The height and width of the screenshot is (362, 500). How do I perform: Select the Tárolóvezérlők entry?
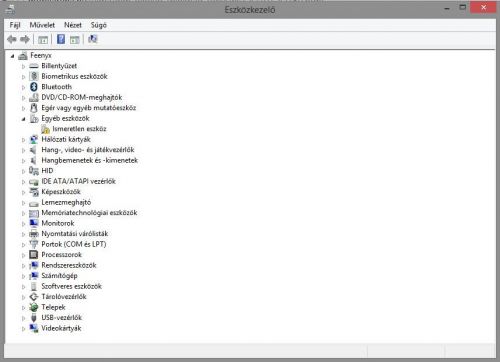click(x=64, y=297)
